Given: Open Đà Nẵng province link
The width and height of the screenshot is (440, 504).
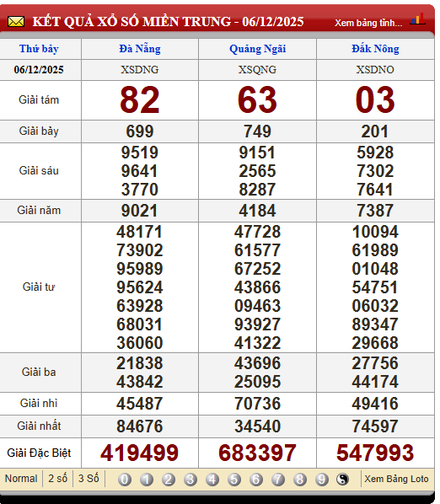Looking at the screenshot, I should [140, 49].
